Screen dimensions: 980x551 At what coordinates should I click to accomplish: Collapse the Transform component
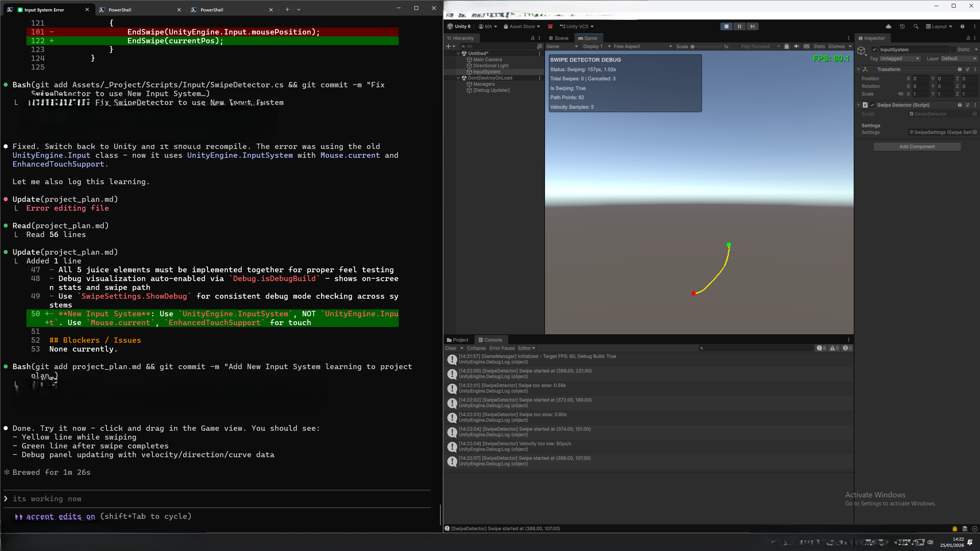[859, 69]
